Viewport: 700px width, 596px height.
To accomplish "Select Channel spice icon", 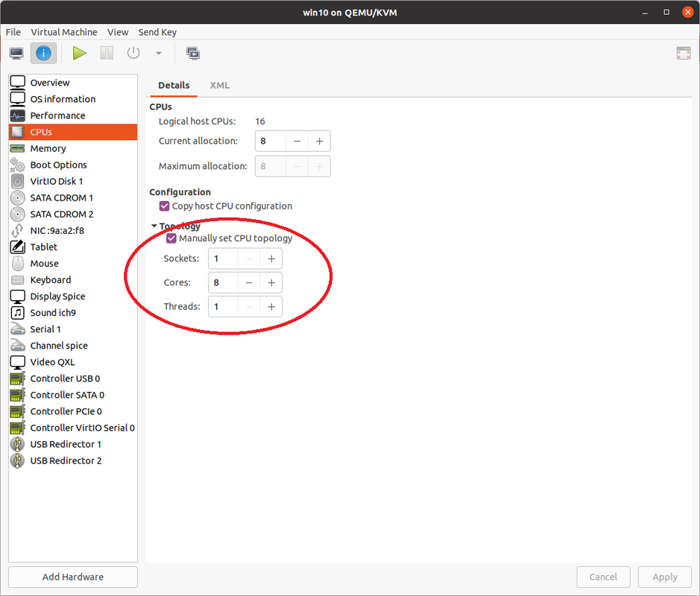I will pos(17,346).
